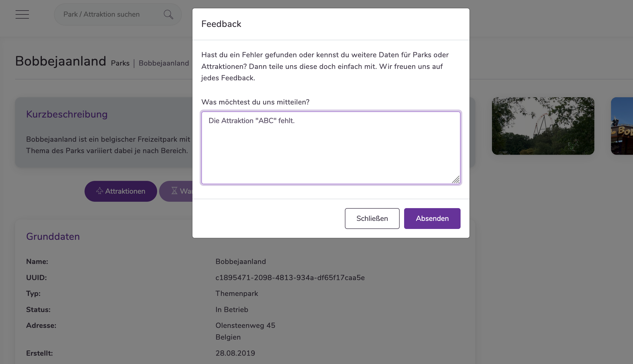Focus the feedback message text area
This screenshot has width=633, height=364.
[331, 148]
